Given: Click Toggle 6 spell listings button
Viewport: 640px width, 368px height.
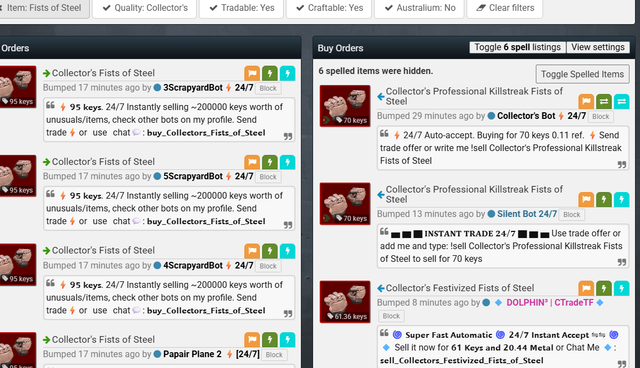Looking at the screenshot, I should point(517,47).
